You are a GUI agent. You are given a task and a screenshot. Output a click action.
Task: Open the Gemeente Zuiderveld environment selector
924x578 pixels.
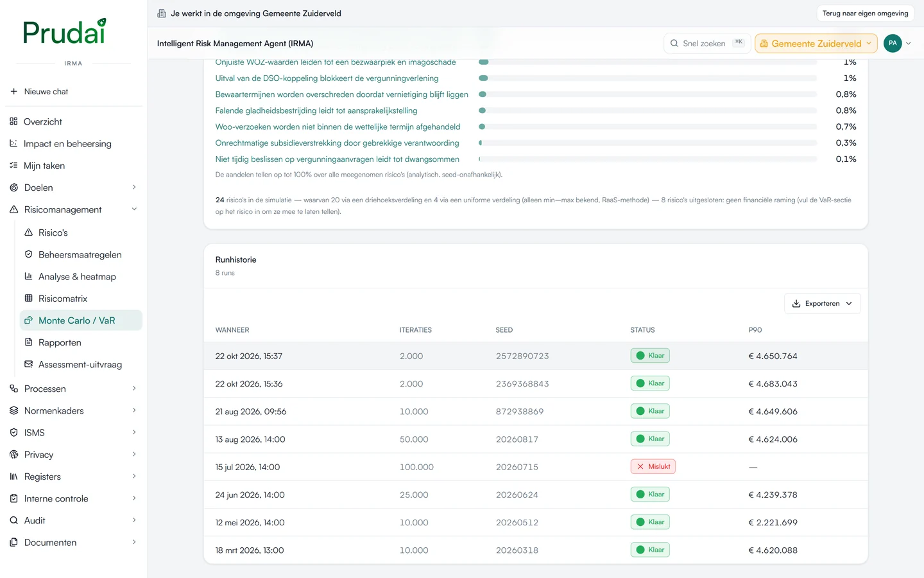[816, 44]
